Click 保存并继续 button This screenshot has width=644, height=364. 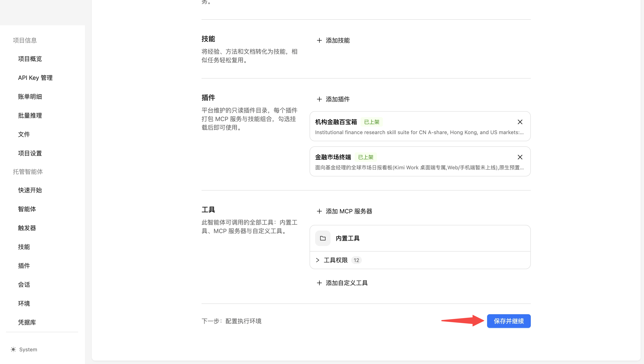pos(509,321)
